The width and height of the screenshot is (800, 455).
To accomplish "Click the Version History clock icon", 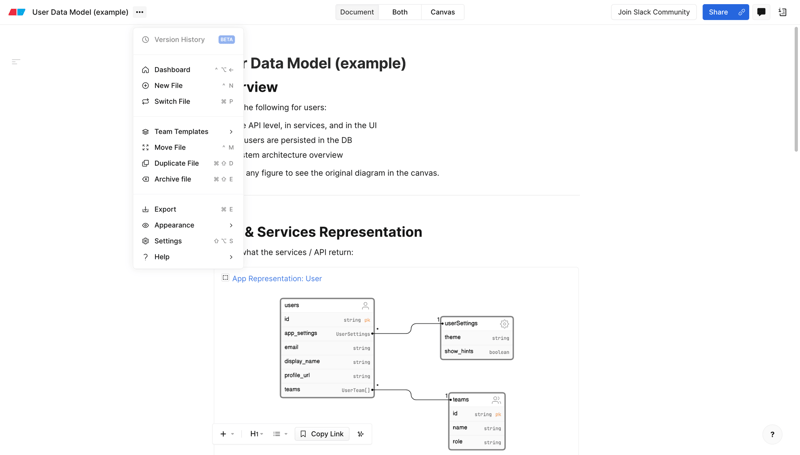I will coord(145,39).
